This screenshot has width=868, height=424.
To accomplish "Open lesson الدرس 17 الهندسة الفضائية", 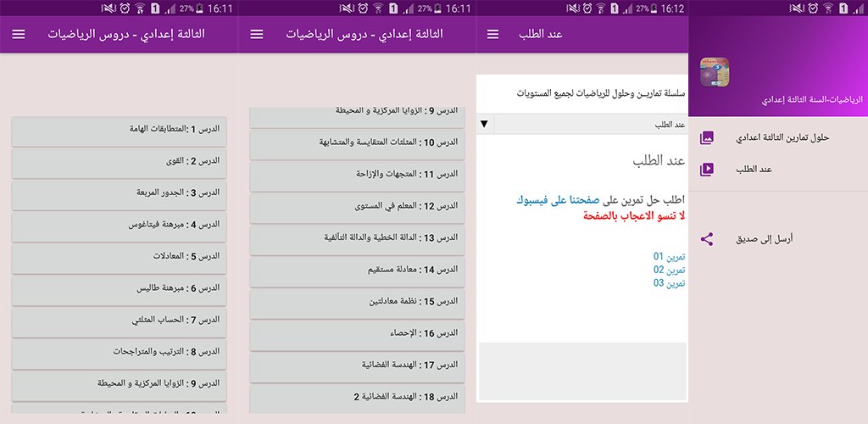I will point(358,367).
